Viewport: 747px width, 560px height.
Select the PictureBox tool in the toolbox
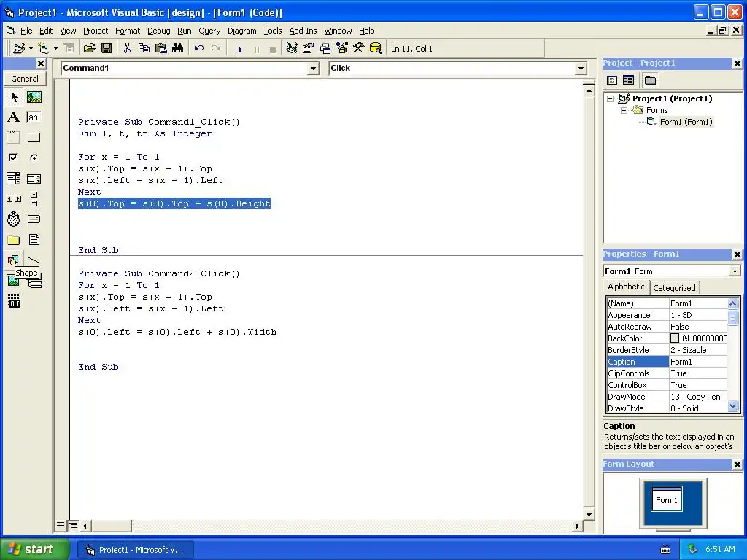34,97
